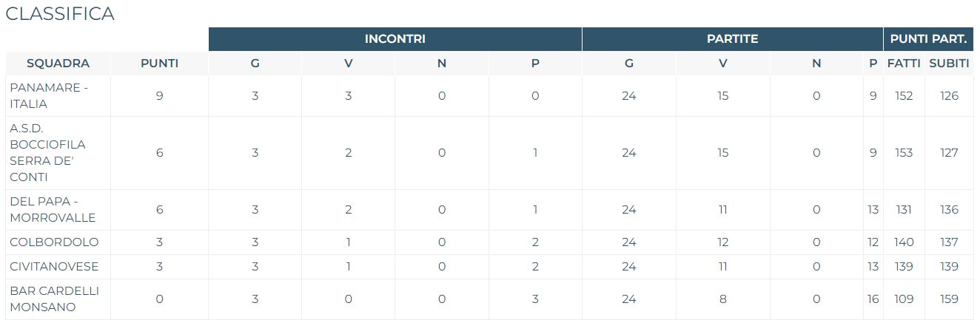980x320 pixels.
Task: Click the PARTITE group header
Action: tap(733, 39)
